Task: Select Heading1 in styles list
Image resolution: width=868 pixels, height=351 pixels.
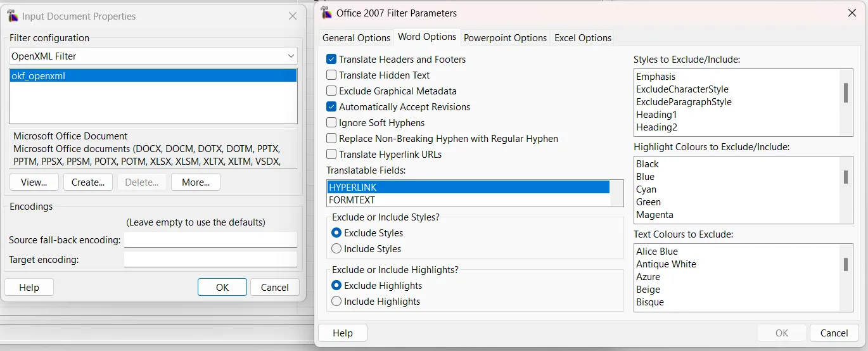Action: click(x=656, y=115)
